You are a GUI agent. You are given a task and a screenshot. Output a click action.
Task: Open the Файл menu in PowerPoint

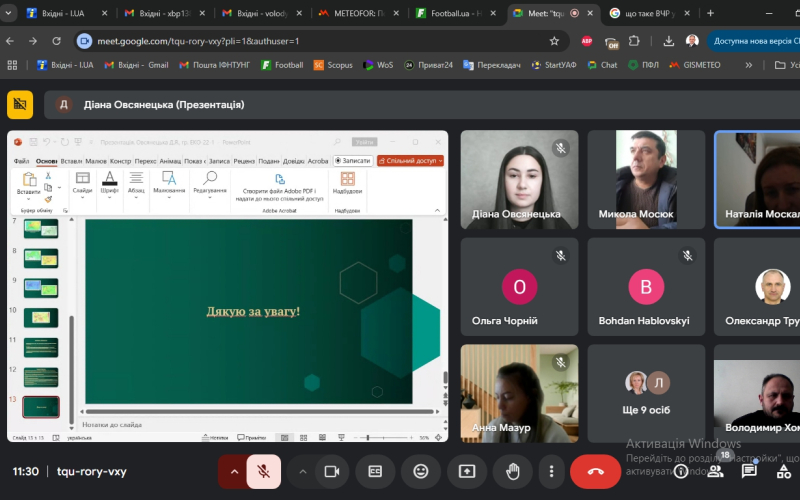21,161
